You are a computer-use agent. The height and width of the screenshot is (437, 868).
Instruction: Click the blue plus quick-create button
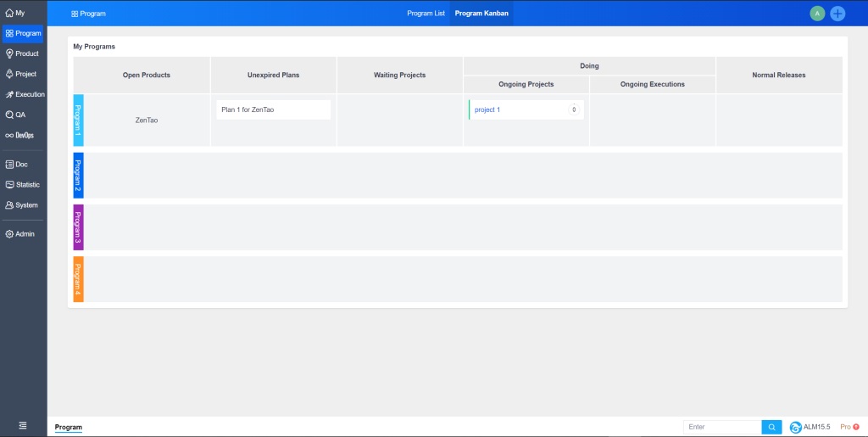point(837,14)
